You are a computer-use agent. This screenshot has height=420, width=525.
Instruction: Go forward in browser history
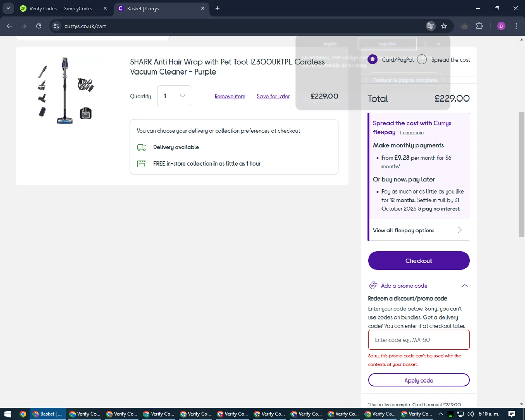(x=24, y=26)
